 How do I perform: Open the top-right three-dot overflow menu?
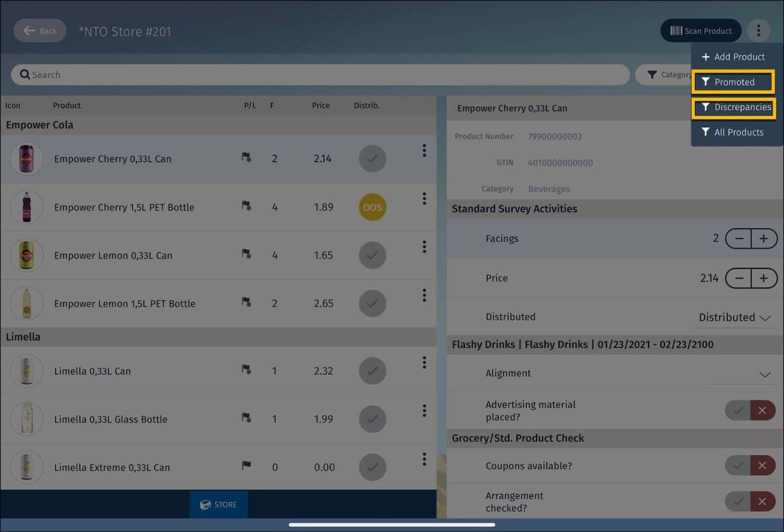tap(759, 31)
